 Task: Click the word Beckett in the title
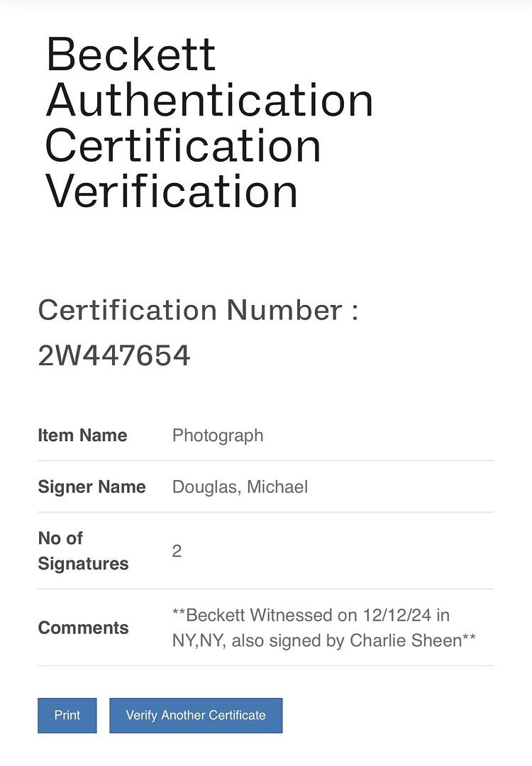tap(131, 54)
